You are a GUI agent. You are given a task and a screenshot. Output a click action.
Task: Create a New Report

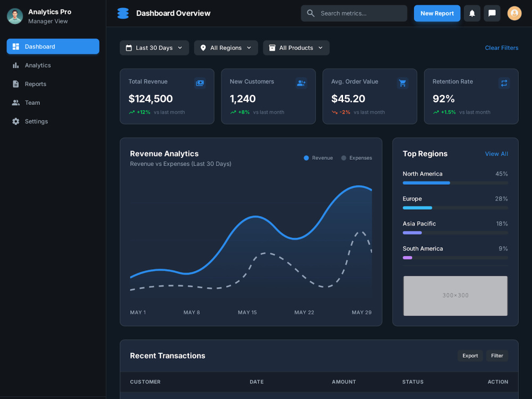click(x=437, y=13)
